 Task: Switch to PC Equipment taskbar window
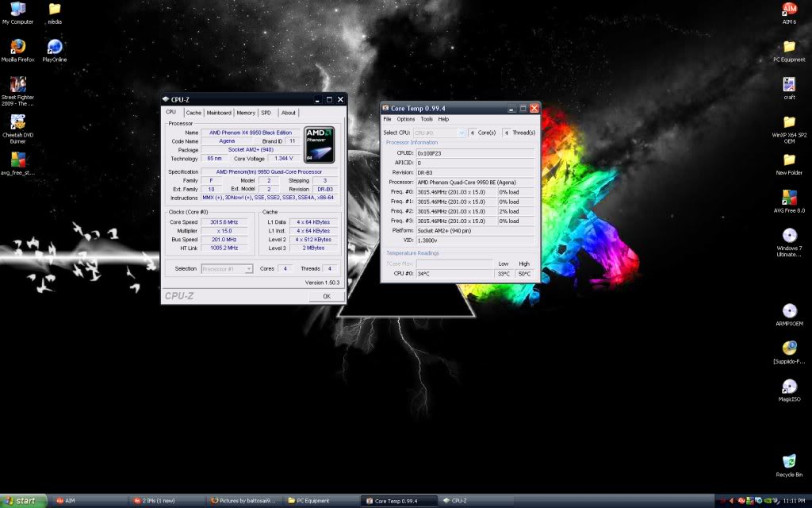coord(322,501)
